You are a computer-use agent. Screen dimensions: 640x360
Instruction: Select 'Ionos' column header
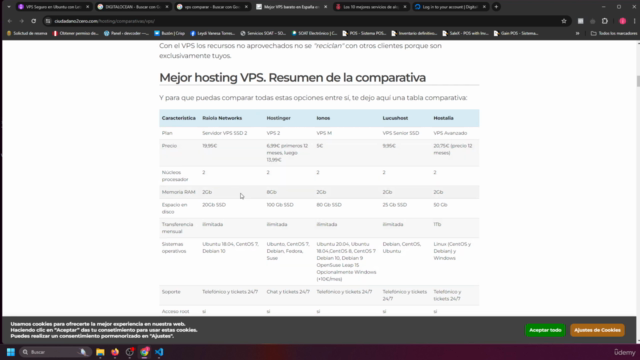(323, 118)
